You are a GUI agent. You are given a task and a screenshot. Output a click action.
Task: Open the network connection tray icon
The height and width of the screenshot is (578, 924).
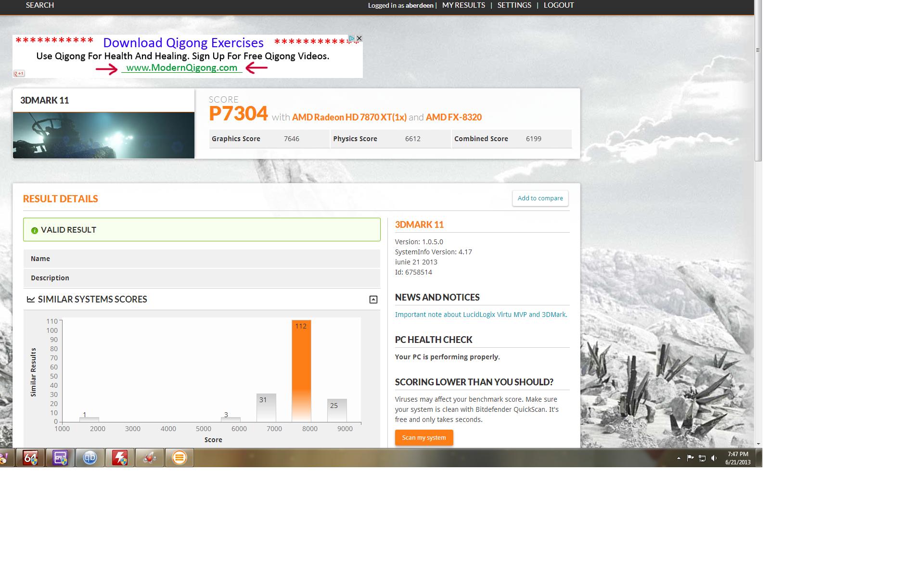click(x=702, y=458)
